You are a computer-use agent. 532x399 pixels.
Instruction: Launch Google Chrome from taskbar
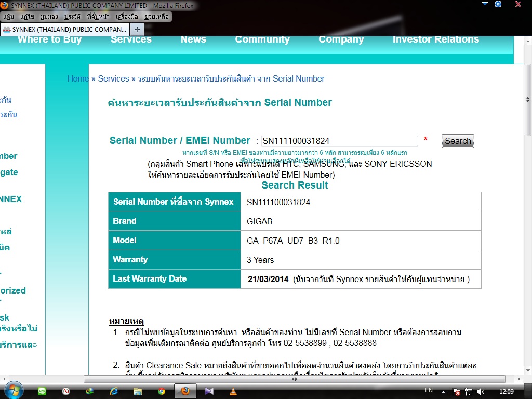click(x=162, y=391)
